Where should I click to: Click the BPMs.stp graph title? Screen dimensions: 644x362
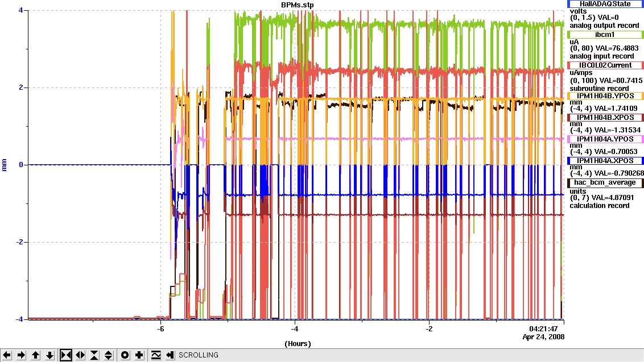tap(298, 5)
